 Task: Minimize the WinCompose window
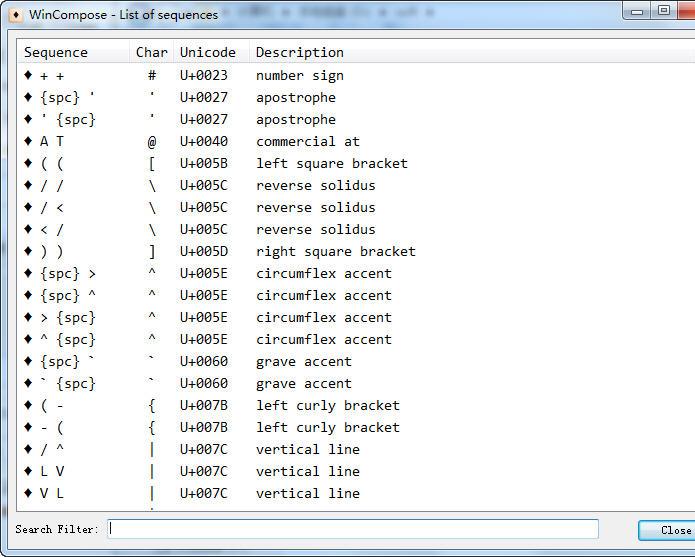coord(636,11)
